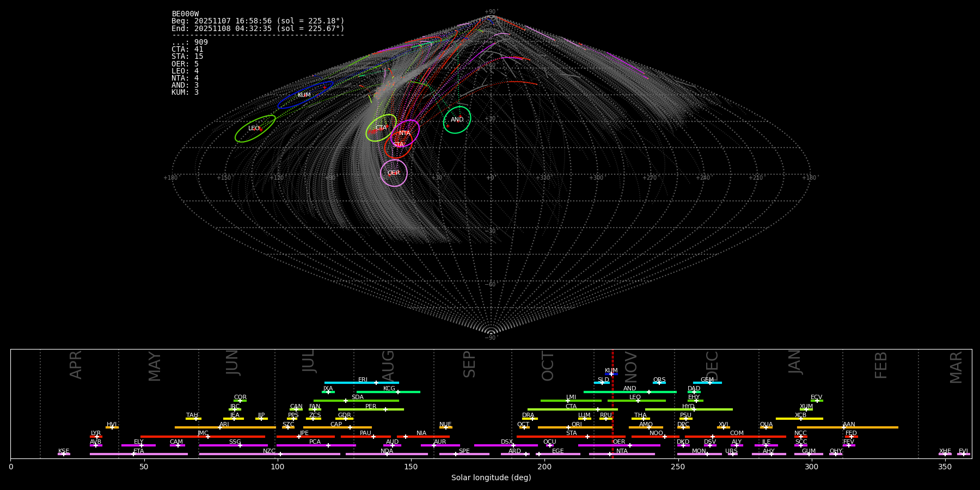980x490 pixels.
Task: Click the ORI shower bar in timeline
Action: click(x=575, y=427)
